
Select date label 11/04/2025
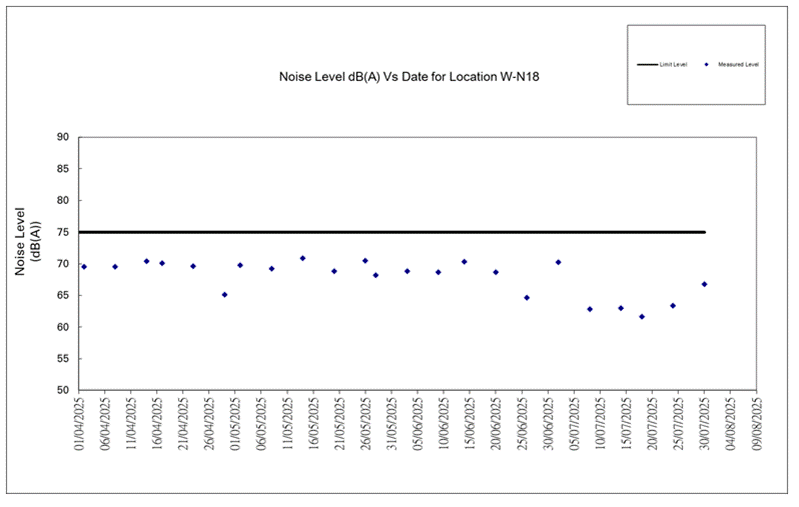[131, 424]
